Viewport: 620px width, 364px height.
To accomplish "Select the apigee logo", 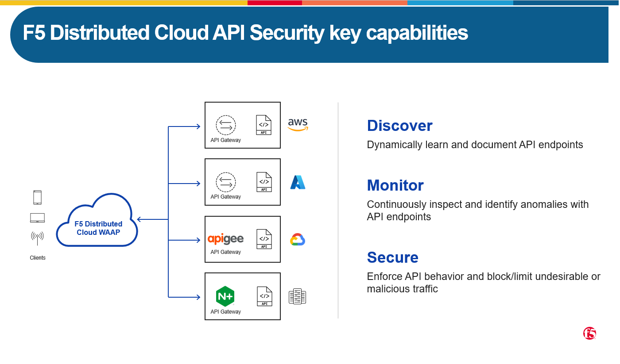I will point(225,239).
